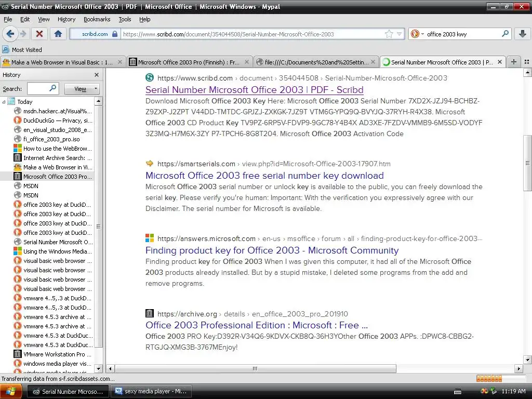The width and height of the screenshot is (532, 399).
Task: Switch to Microsoft Office 2003 Pro (Finnish) tab
Action: tap(189, 62)
